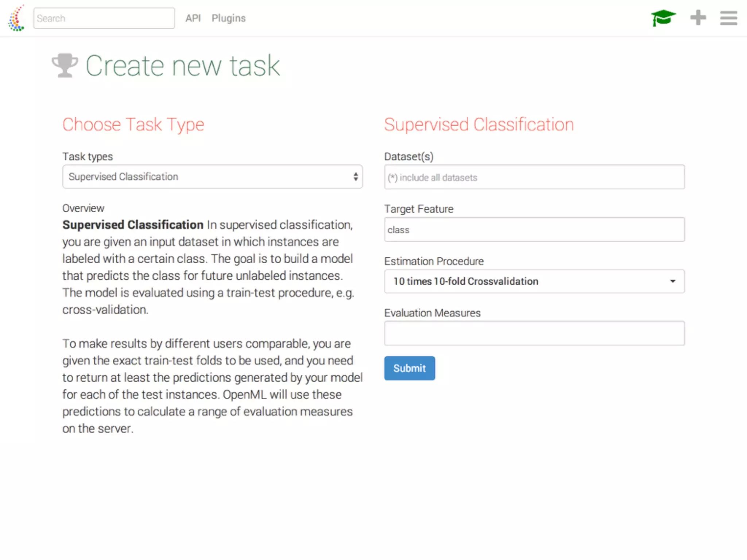Click into the Target Feature class field

534,230
